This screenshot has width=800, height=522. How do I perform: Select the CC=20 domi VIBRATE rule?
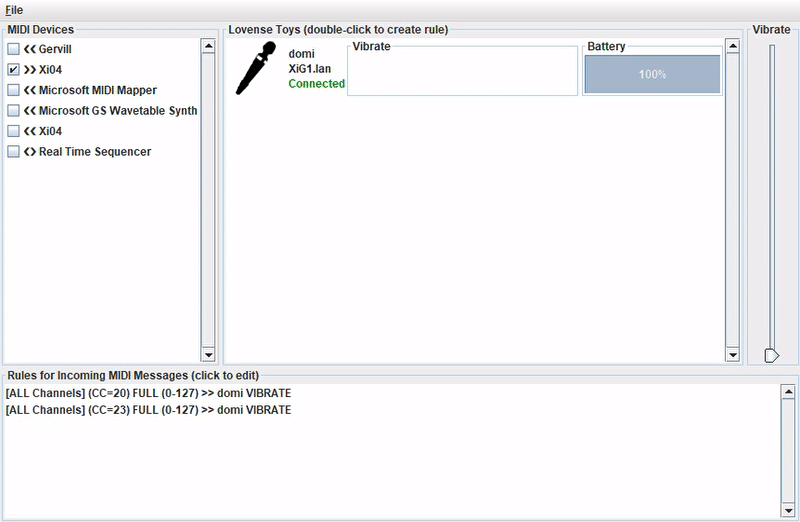tap(148, 393)
